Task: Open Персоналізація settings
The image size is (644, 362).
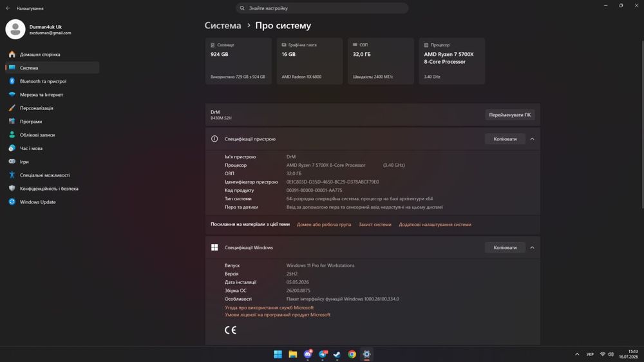Action: pos(52,108)
